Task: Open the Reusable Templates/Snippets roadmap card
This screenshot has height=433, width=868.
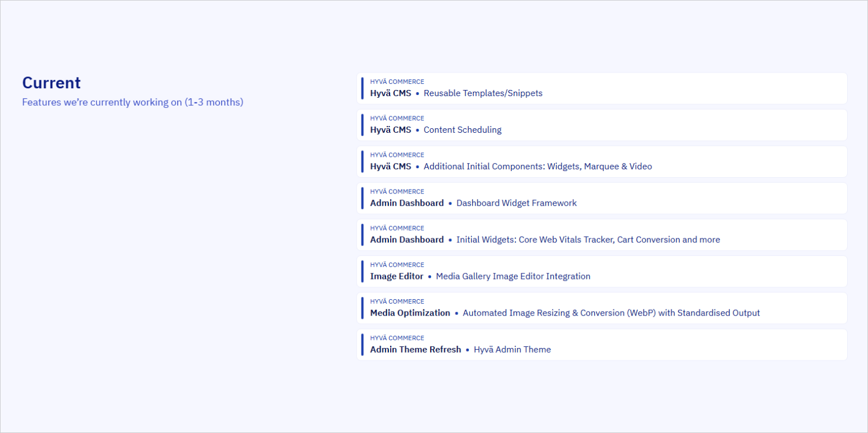Action: point(602,88)
